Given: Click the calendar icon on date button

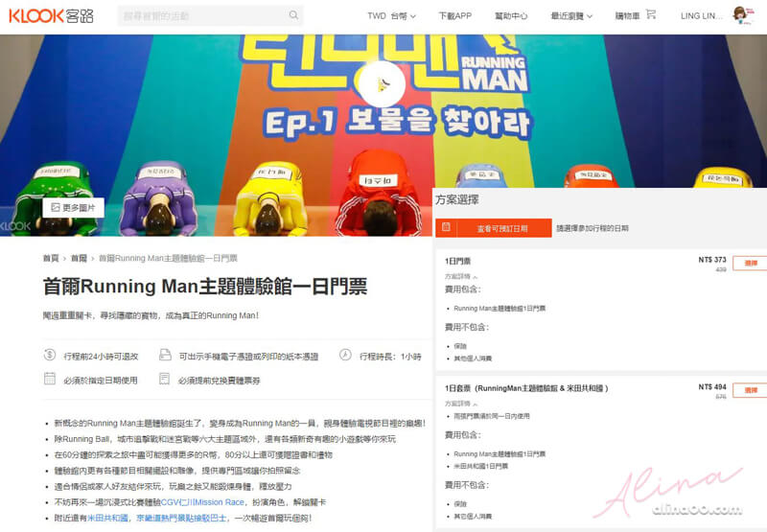Looking at the screenshot, I should click(446, 227).
